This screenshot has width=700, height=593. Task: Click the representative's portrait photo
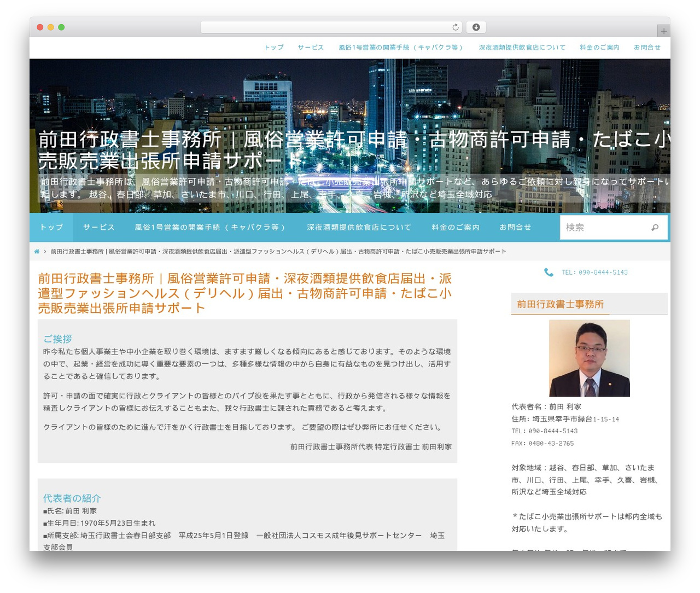(x=590, y=358)
